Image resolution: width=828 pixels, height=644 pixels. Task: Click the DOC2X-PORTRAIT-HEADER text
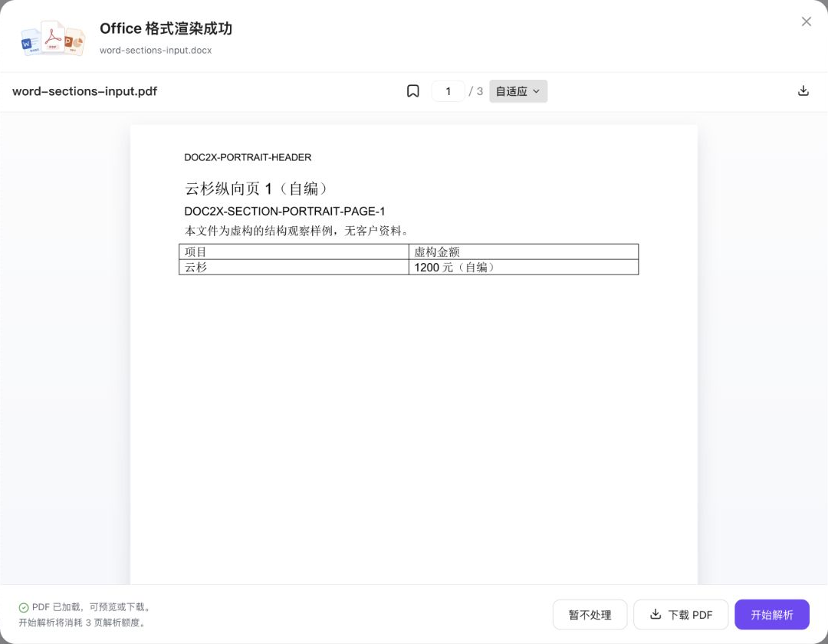click(248, 157)
